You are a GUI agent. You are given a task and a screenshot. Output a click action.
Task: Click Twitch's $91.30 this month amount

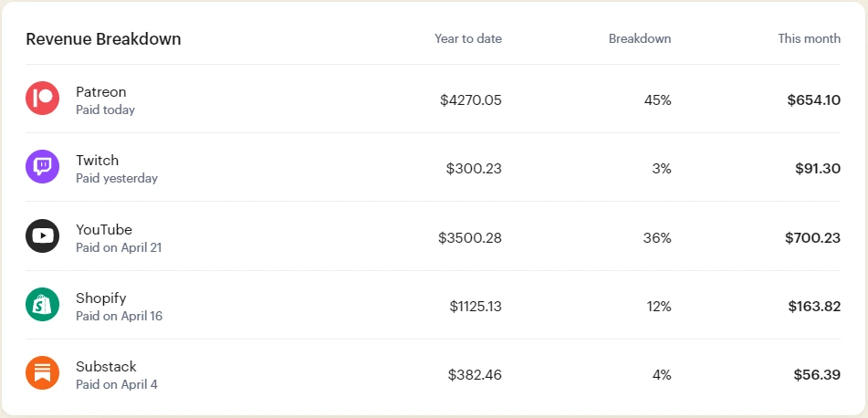point(817,168)
